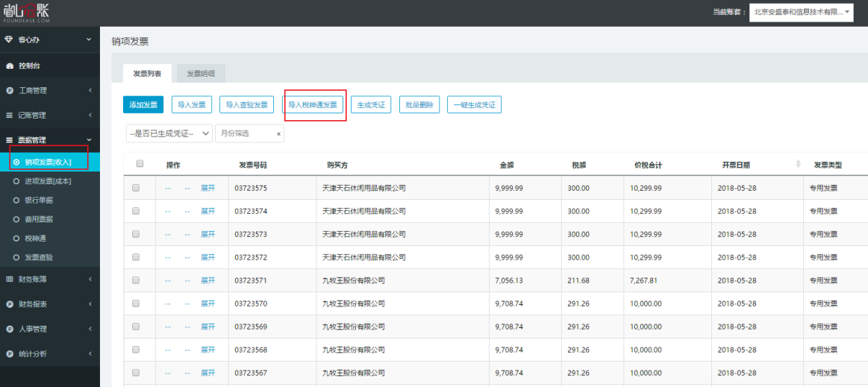This screenshot has width=868, height=387.
Task: Click the icon beside 统计分析
Action: click(x=10, y=354)
